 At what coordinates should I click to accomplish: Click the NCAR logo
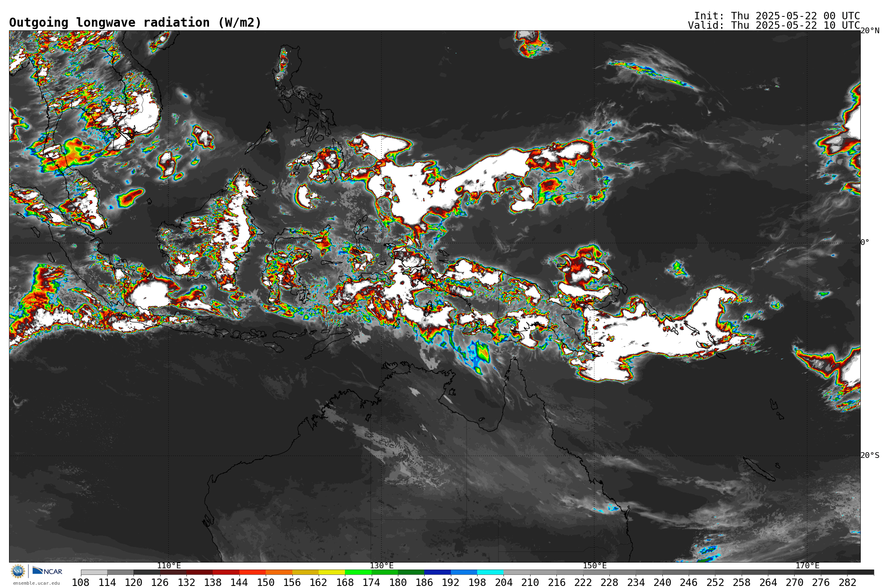click(x=47, y=571)
